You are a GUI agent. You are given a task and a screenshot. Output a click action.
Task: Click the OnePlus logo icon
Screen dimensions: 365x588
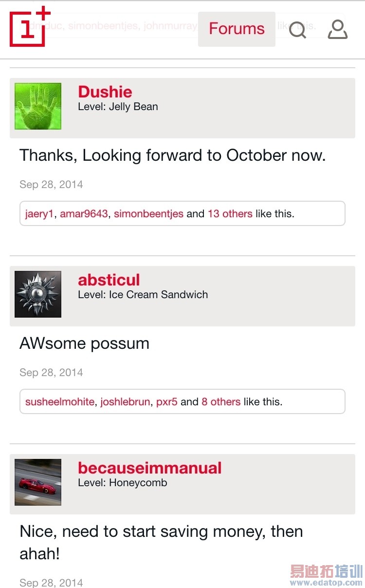coord(30,27)
